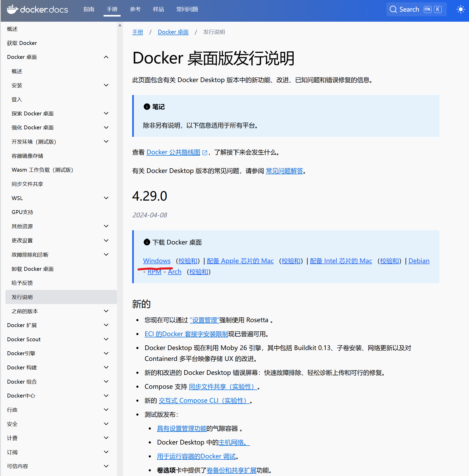The width and height of the screenshot is (469, 476).
Task: Expand the Docker 构建 sidebar section
Action: (106, 367)
